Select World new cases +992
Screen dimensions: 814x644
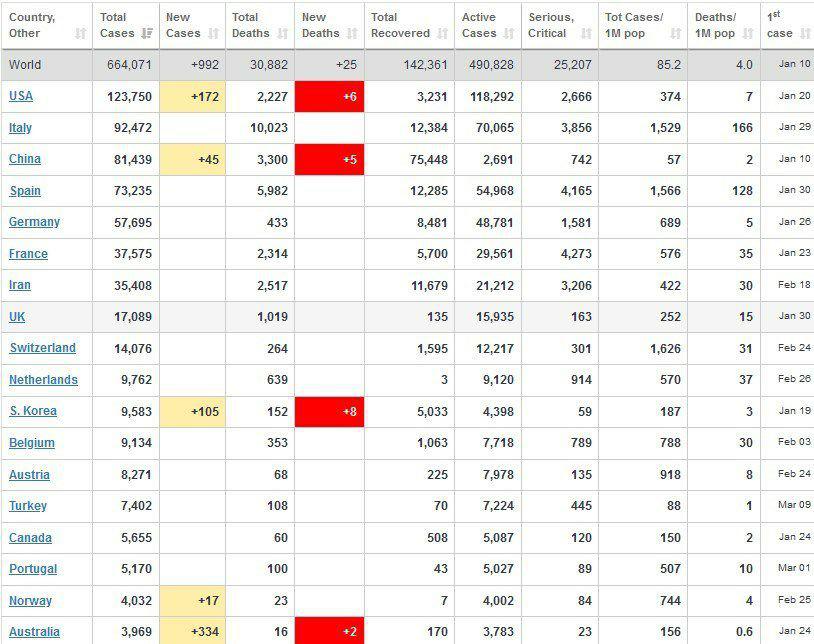click(205, 65)
